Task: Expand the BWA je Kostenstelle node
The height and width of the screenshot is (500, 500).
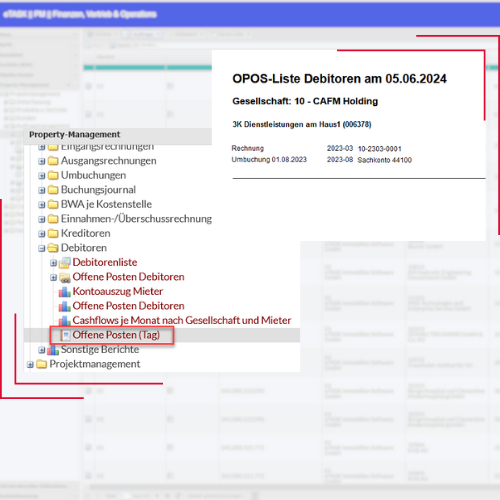Action: point(42,205)
